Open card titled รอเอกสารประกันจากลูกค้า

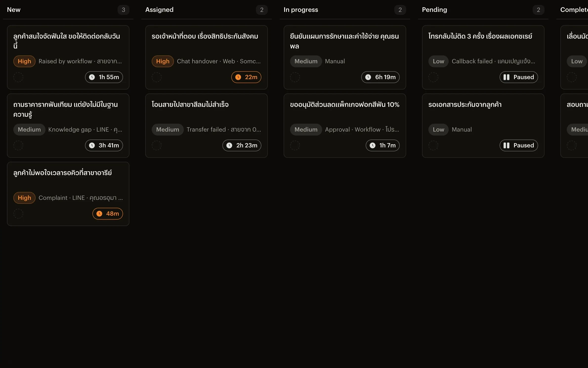(x=483, y=126)
